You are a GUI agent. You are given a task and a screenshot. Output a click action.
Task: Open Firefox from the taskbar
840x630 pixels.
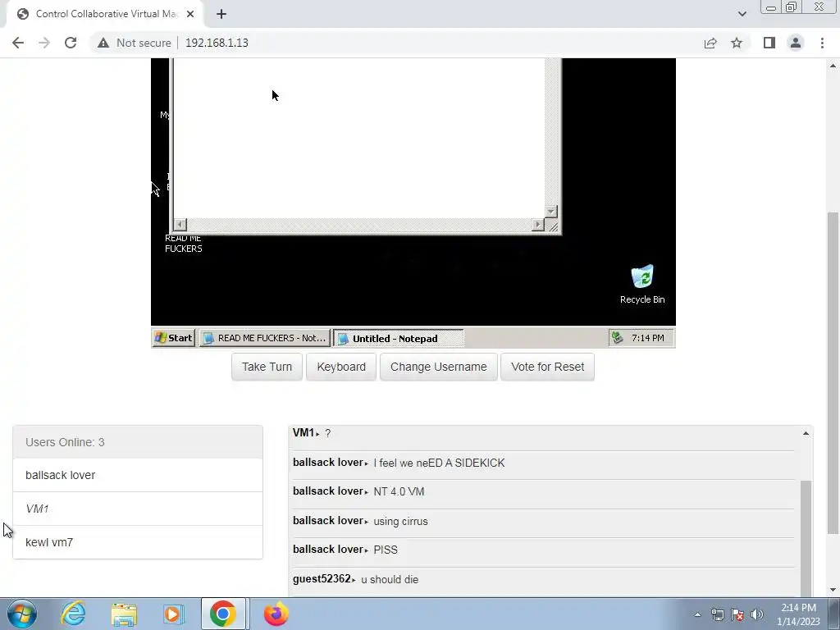point(276,614)
